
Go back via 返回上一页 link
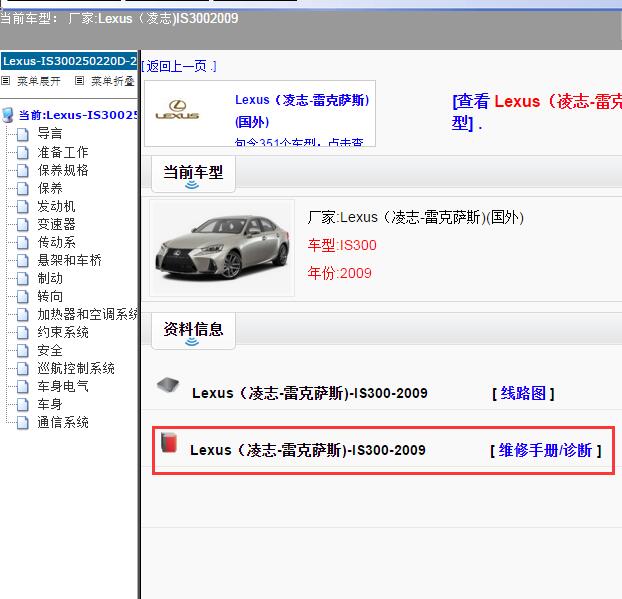pyautogui.click(x=179, y=66)
